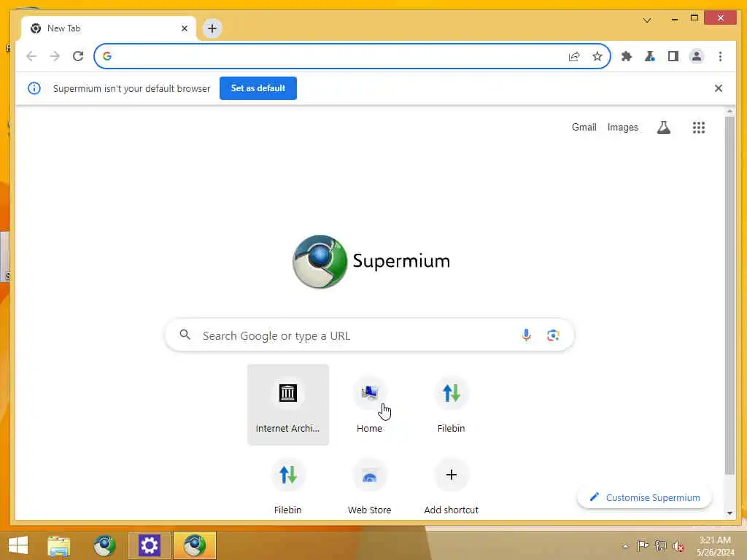Open the Web Store shortcut
This screenshot has width=747, height=560.
[369, 486]
